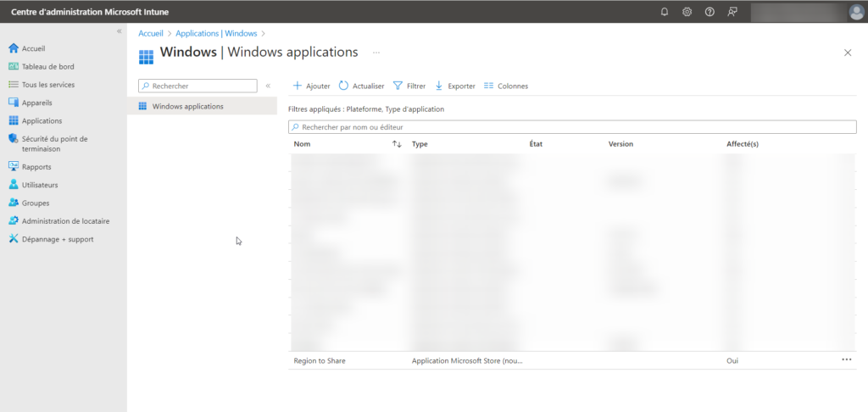868x412 pixels.
Task: Click the help question mark icon
Action: point(709,12)
